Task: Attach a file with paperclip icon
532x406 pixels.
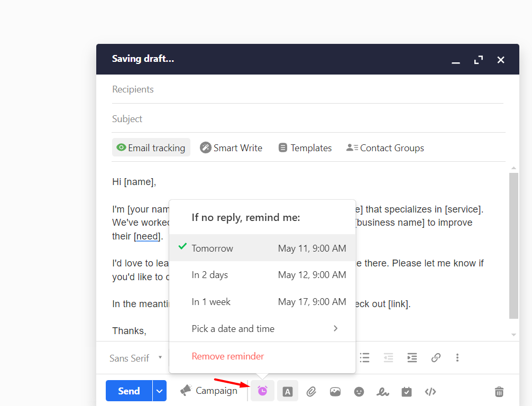Action: 311,391
